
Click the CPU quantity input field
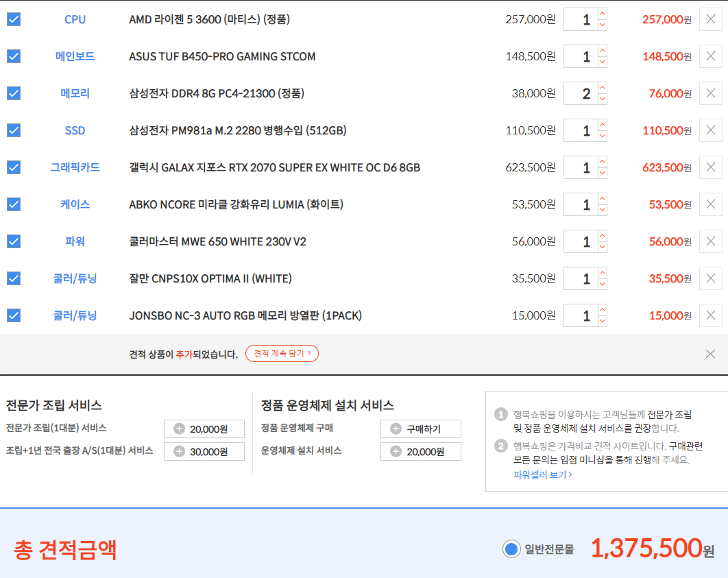click(x=581, y=19)
